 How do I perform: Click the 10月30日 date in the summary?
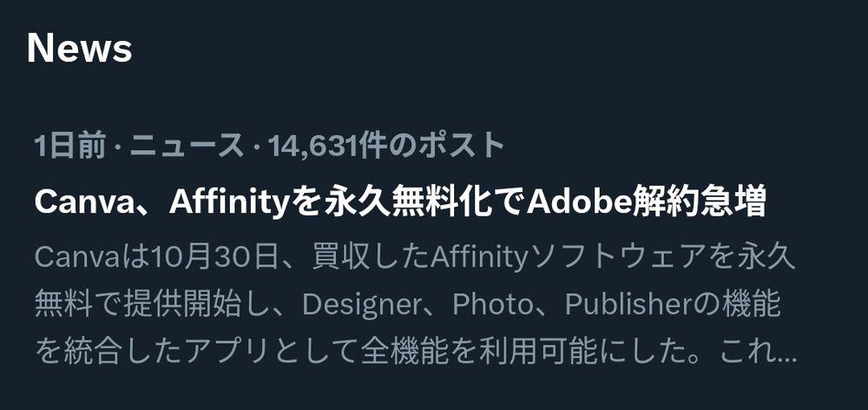coord(213,257)
